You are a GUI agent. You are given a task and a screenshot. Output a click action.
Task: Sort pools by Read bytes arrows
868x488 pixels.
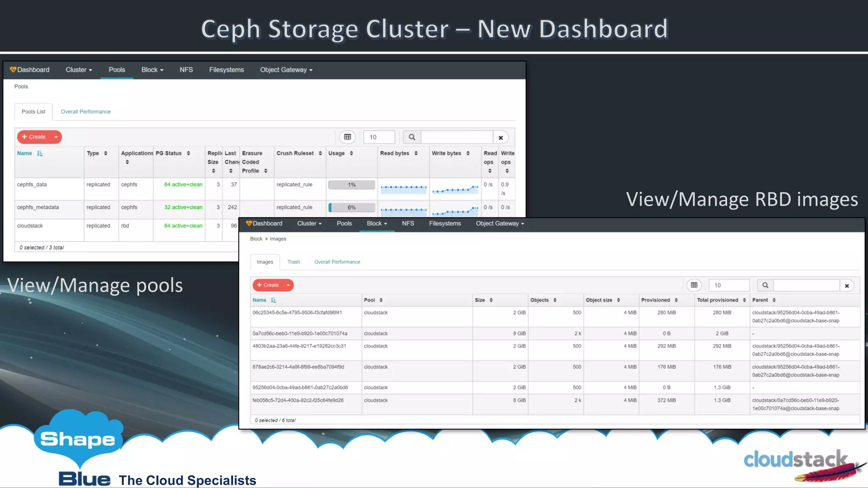coord(416,153)
